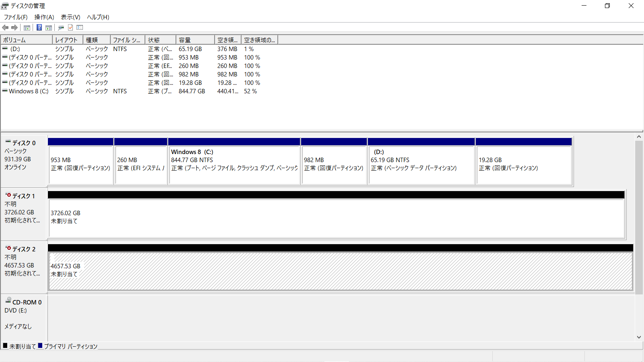Click the CD-ROM 0 drive label
The height and width of the screenshot is (362, 644).
[x=27, y=302]
